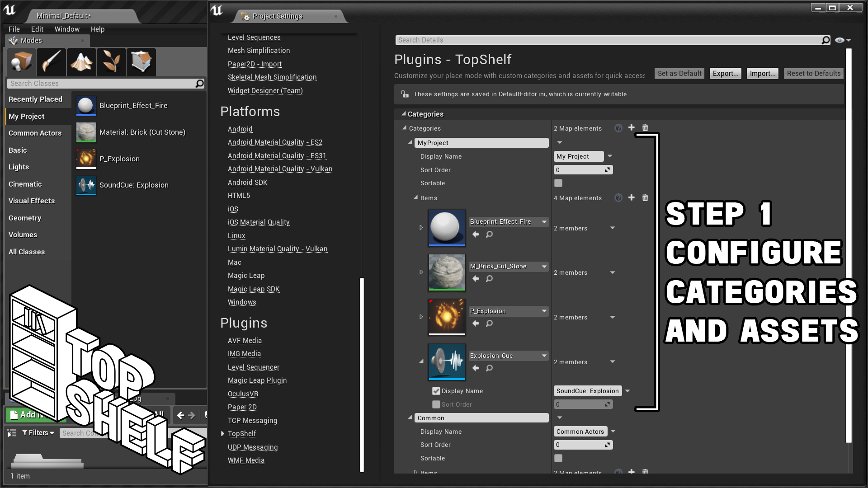Browse to Explosion_Cue asset
The image size is (868, 488).
[489, 368]
